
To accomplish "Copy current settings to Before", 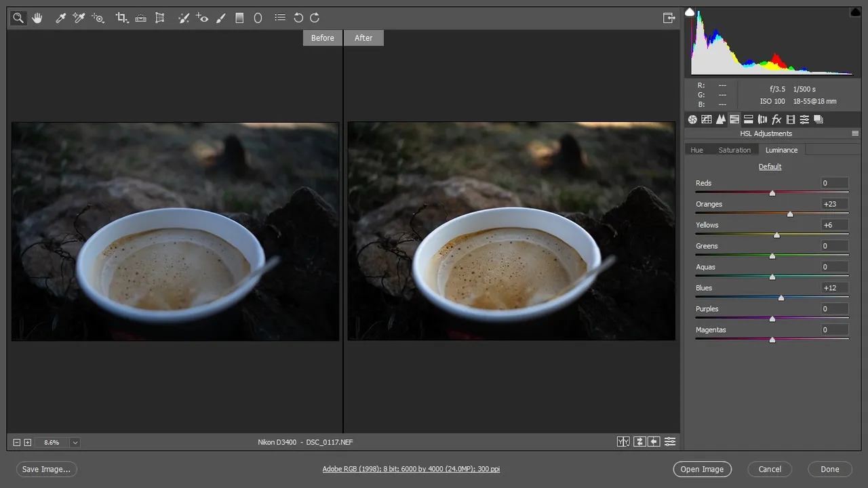I will click(654, 442).
